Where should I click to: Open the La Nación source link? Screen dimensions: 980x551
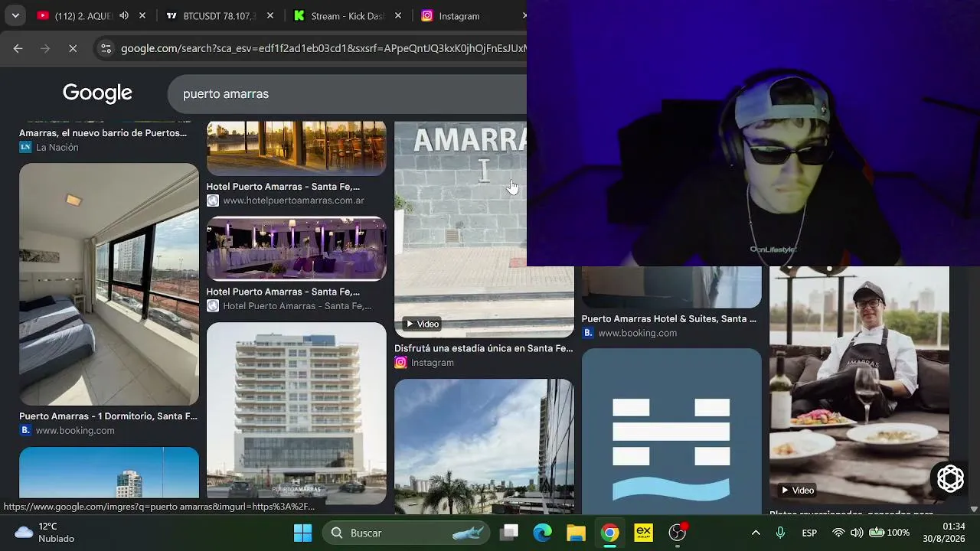[x=49, y=148]
